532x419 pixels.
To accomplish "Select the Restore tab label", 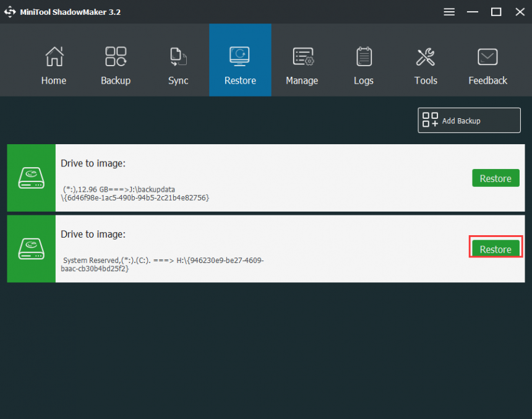I will [x=240, y=80].
